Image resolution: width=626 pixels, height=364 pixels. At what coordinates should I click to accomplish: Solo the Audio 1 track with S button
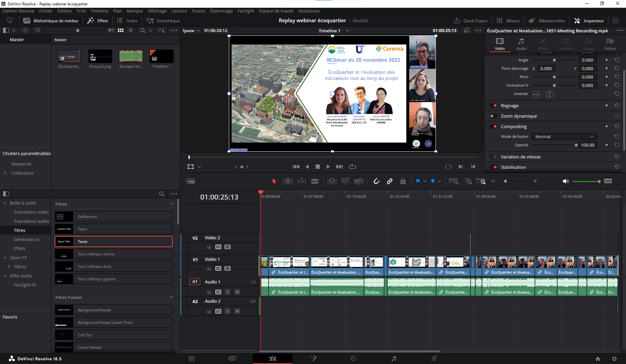click(228, 292)
